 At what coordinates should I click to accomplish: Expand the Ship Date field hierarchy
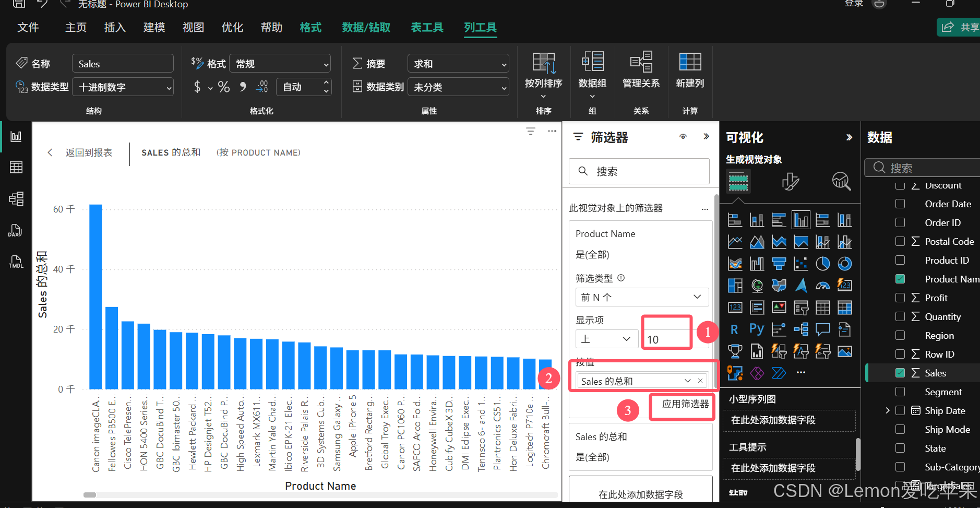tap(888, 410)
